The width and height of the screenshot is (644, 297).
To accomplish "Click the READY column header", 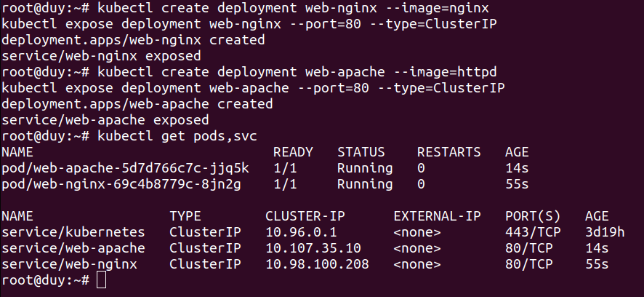I will [293, 152].
